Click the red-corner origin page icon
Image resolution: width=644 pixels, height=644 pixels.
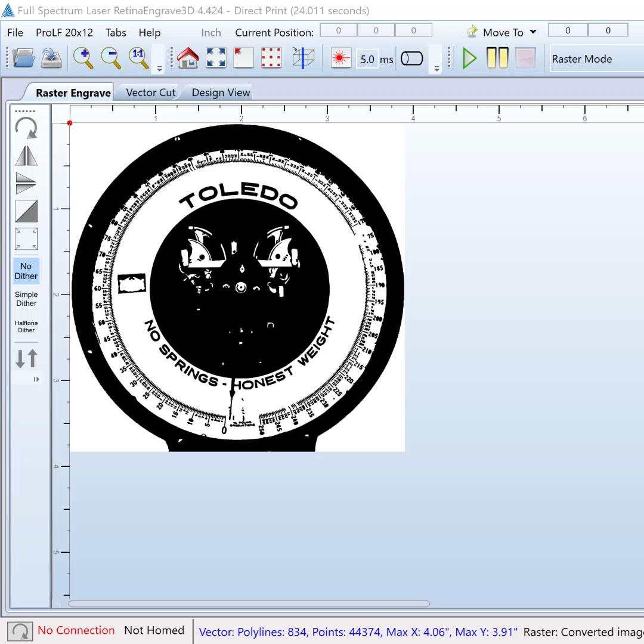tap(243, 58)
